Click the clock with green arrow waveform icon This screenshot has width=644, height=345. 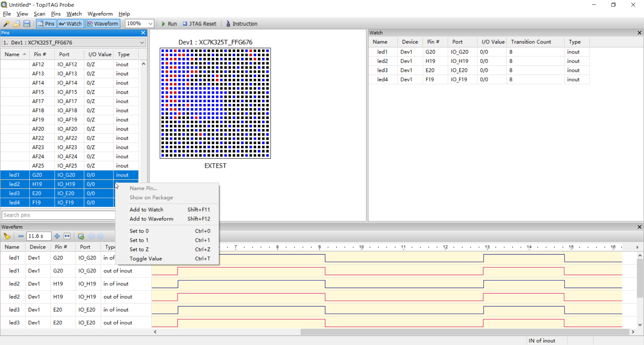pos(81,236)
